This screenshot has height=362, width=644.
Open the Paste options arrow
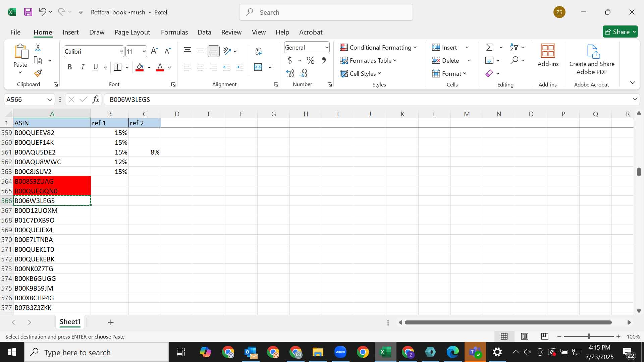click(x=20, y=72)
